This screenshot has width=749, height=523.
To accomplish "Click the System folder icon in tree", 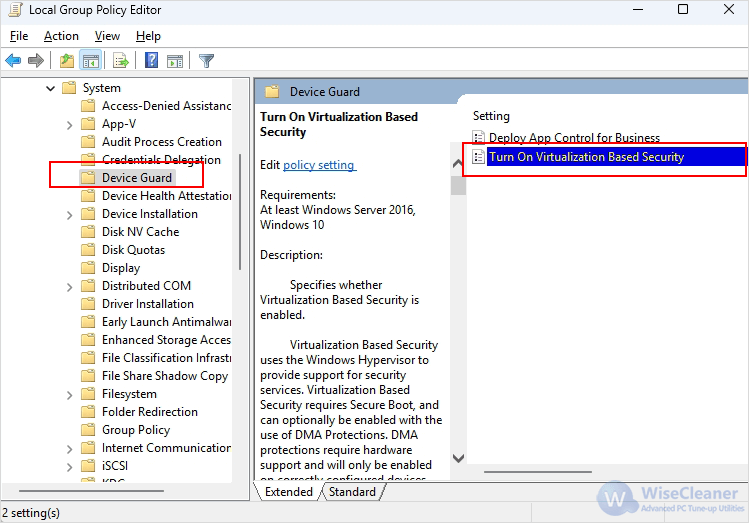I will tap(69, 88).
